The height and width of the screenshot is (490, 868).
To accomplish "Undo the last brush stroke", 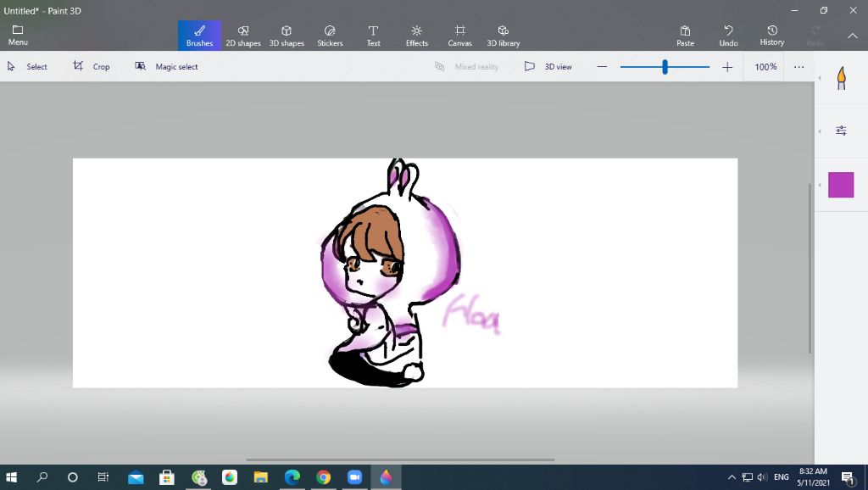I will [728, 36].
